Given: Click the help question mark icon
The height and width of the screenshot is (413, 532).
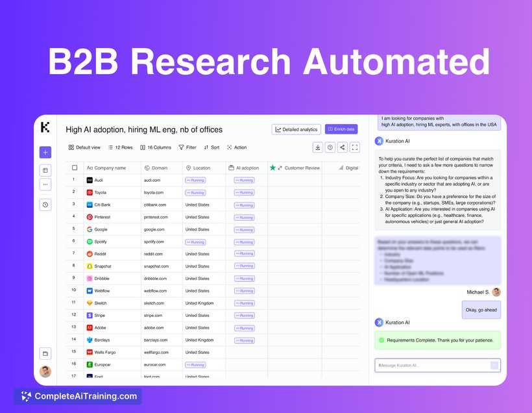Looking at the screenshot, I should (330, 147).
